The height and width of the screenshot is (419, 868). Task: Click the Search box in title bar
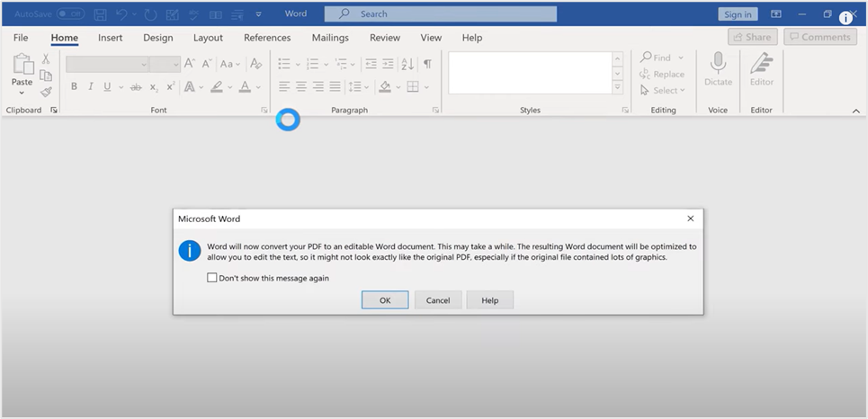coord(441,13)
